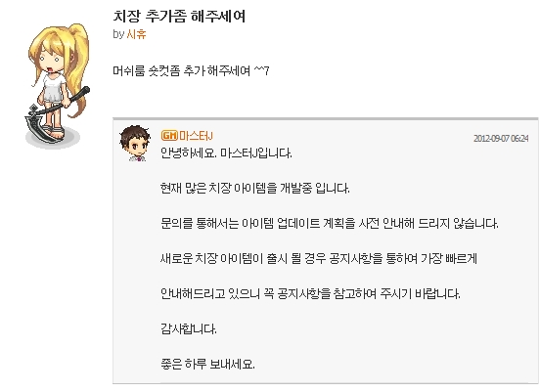Click the gray shadow under the character
The height and width of the screenshot is (392, 540).
coord(53,139)
